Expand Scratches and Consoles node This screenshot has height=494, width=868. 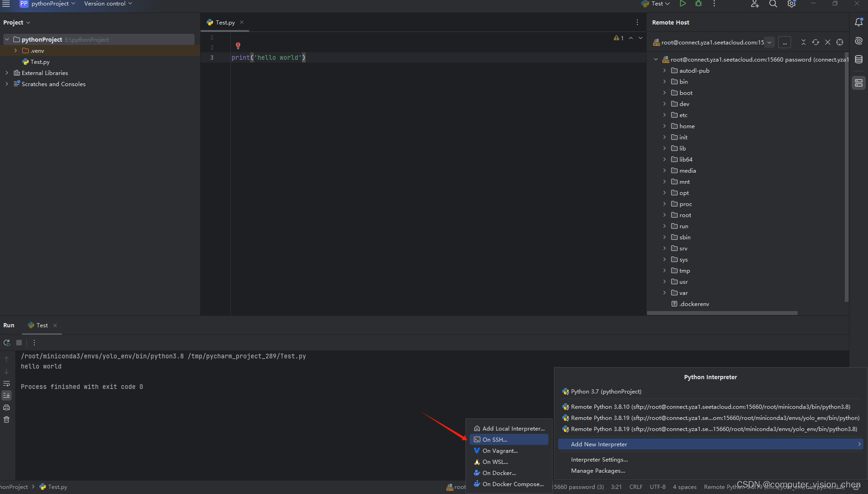click(6, 84)
